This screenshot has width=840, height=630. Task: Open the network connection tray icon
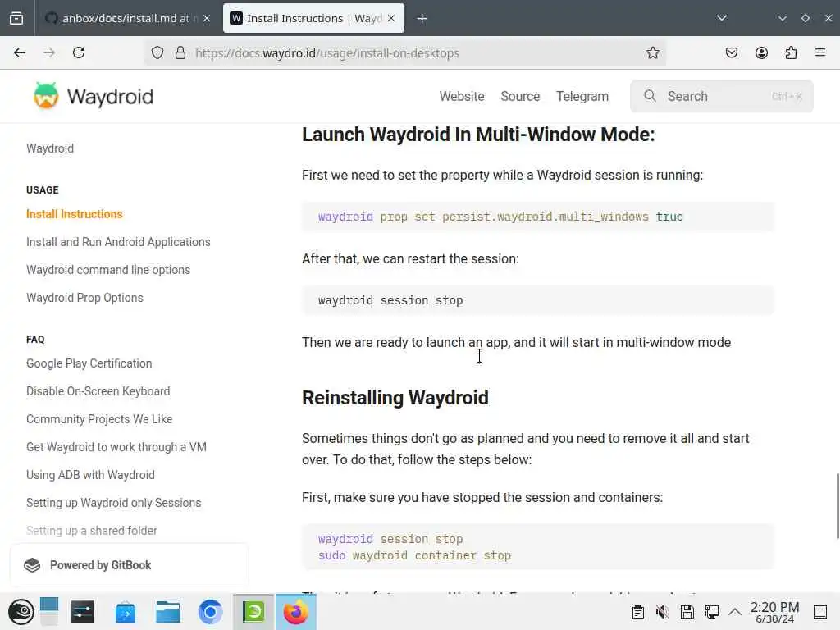click(x=712, y=612)
